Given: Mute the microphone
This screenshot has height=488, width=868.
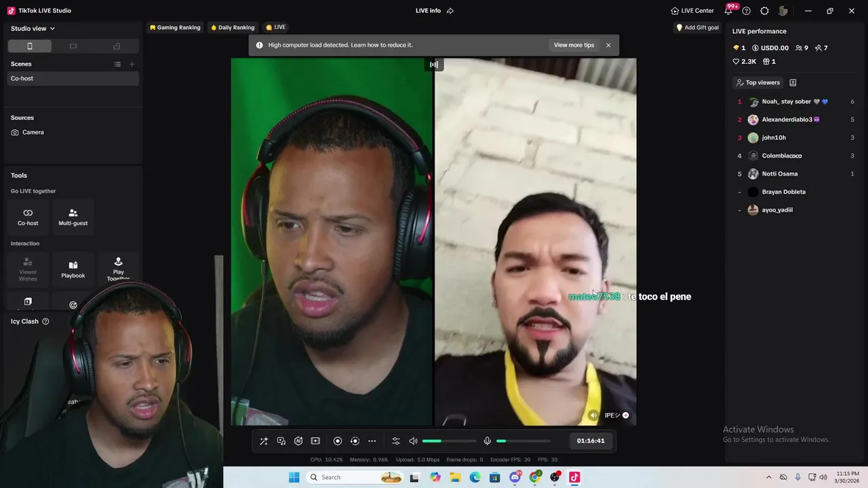Looking at the screenshot, I should click(x=487, y=441).
